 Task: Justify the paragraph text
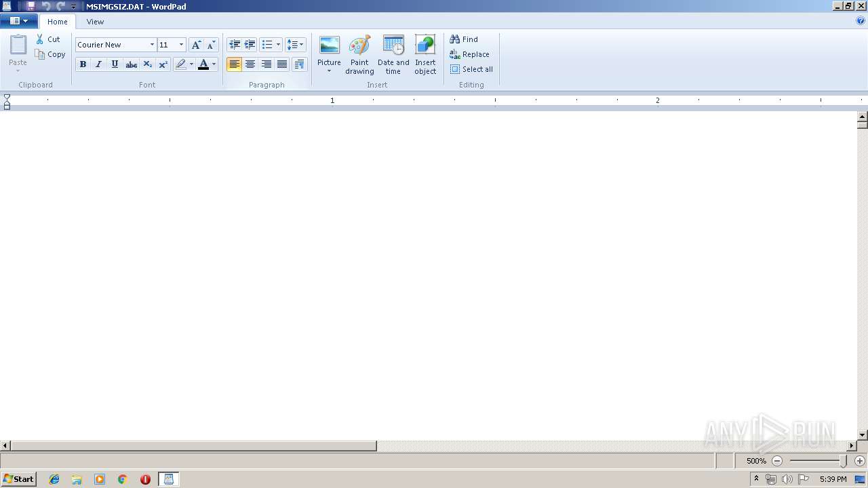click(x=282, y=64)
